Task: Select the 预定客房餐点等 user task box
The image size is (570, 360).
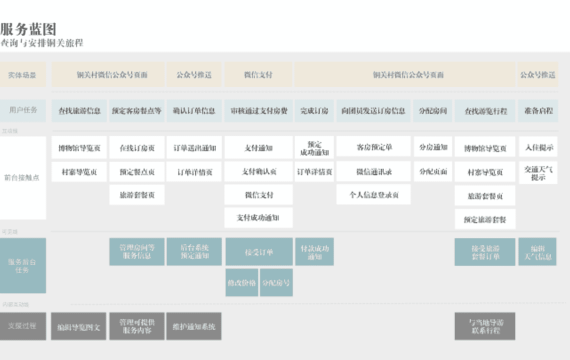Action: [x=137, y=111]
